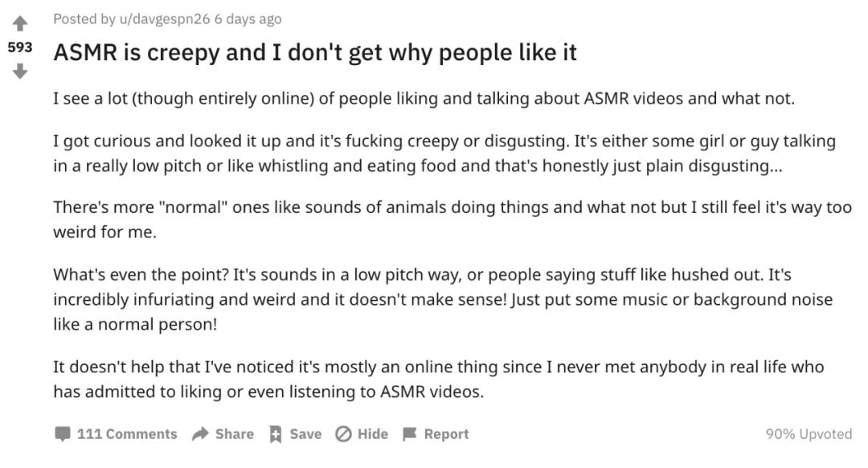Click the bookmark save icon
868x468 pixels.
276,434
